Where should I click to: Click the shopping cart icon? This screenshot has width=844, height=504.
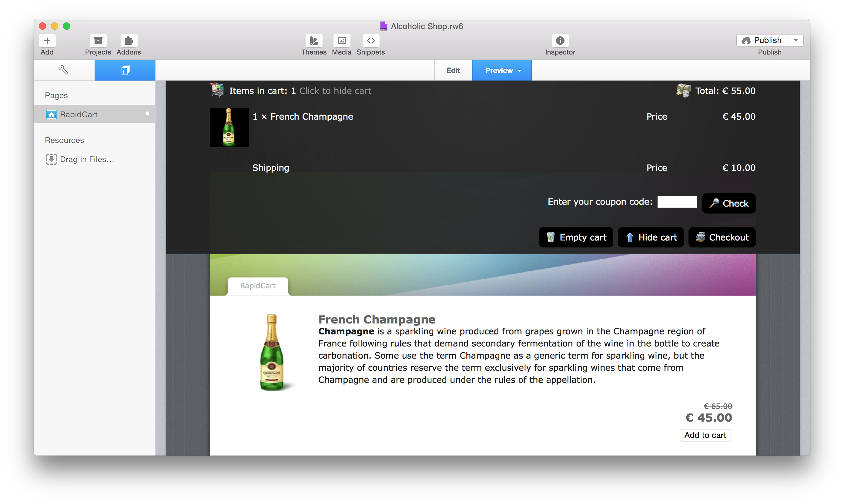click(x=217, y=90)
